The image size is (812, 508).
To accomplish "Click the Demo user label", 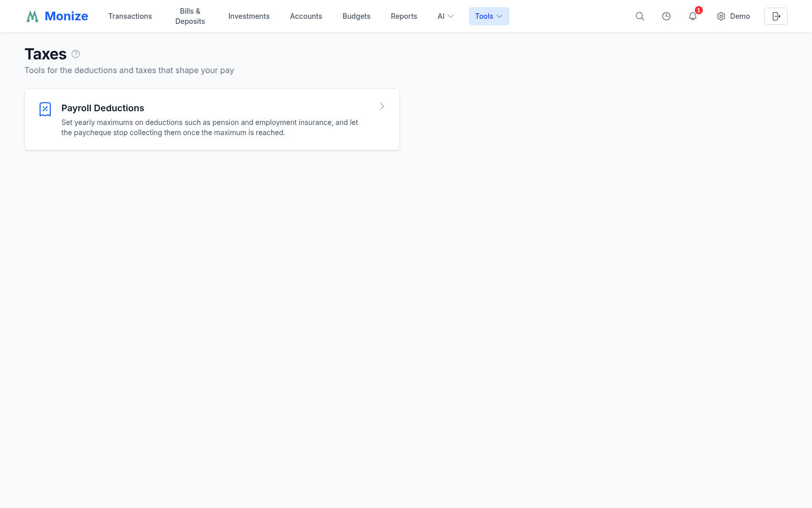I will pyautogui.click(x=740, y=16).
